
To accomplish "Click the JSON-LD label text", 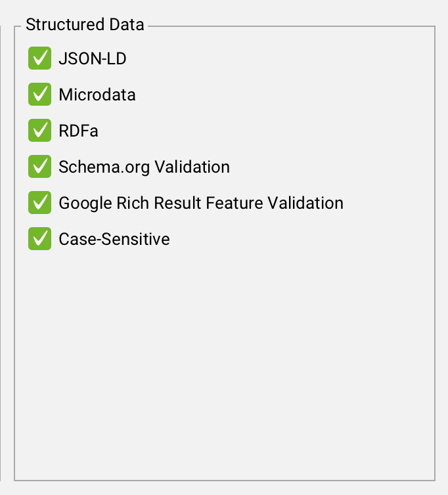I will point(93,59).
